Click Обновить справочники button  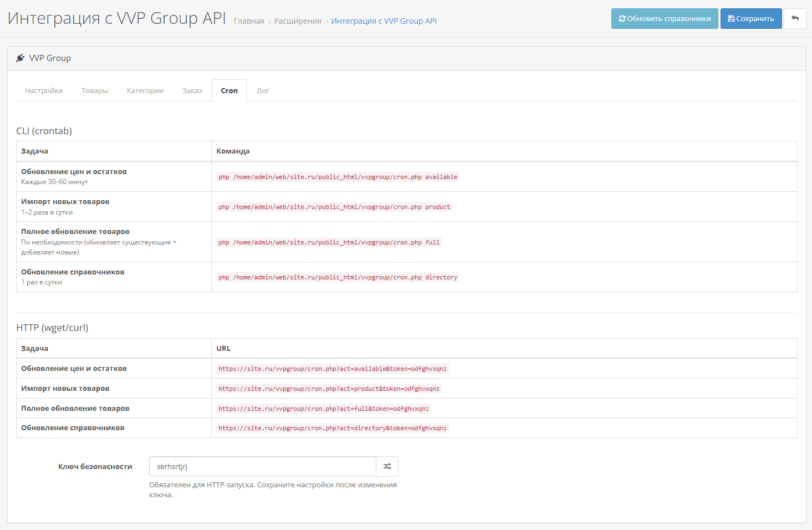665,18
